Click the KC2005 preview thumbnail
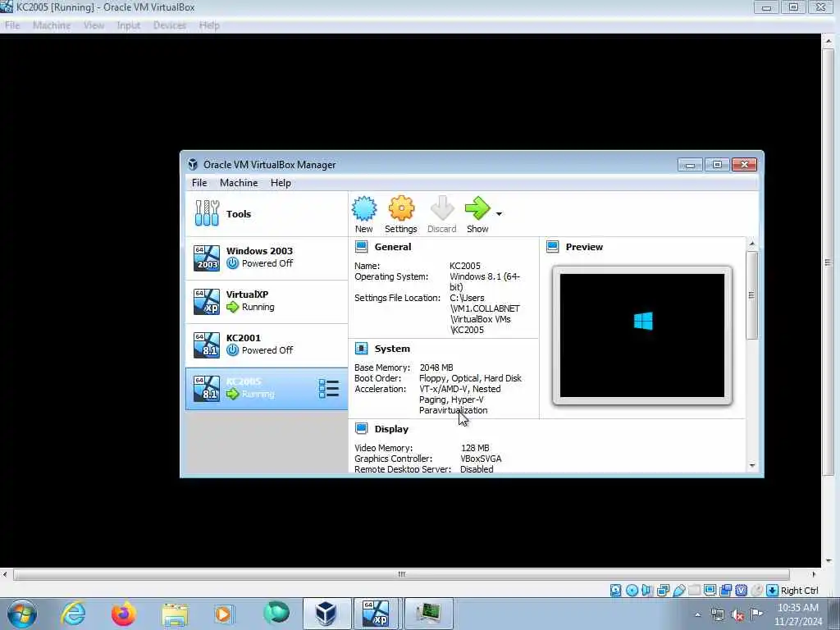This screenshot has height=630, width=840. (642, 336)
